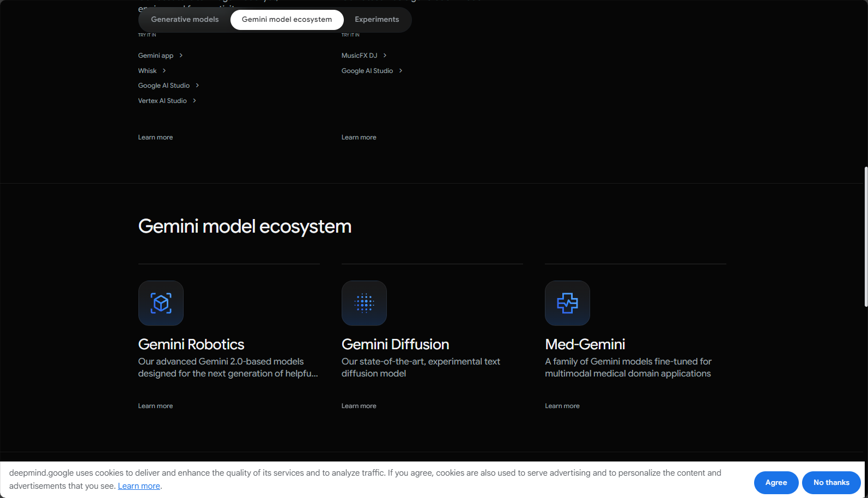This screenshot has height=498, width=868.
Task: Click the Gemini Robotics description text
Action: [x=228, y=368]
